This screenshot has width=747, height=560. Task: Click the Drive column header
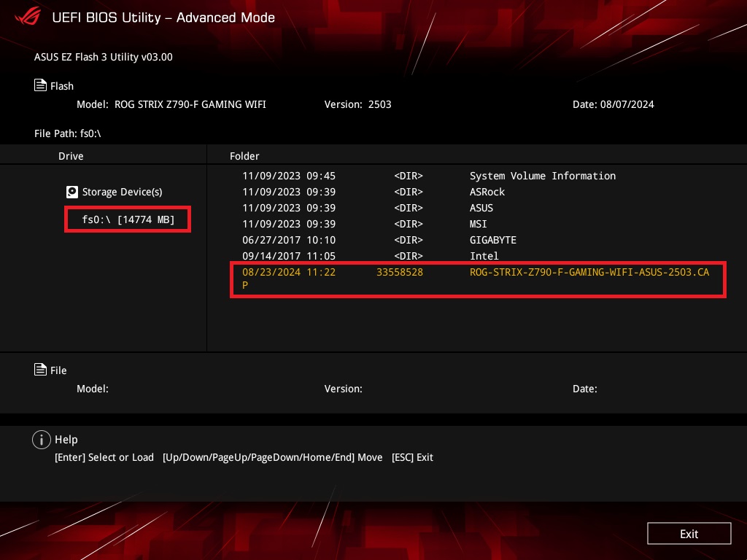[71, 156]
